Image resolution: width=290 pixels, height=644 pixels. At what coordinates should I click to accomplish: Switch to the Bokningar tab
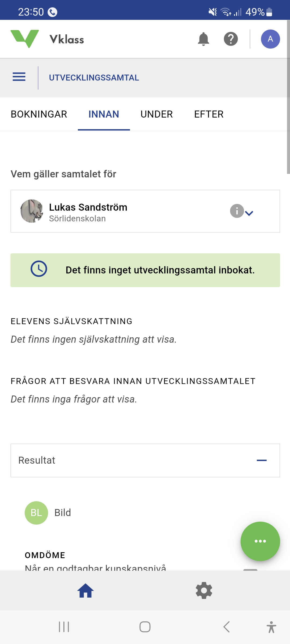[39, 114]
